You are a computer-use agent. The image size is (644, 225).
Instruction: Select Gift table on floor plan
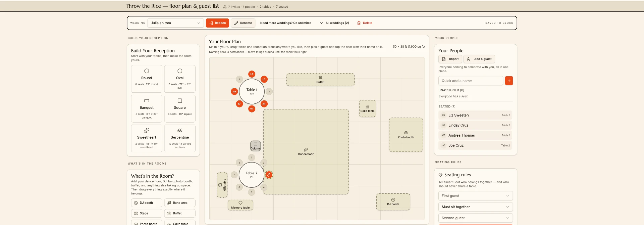tap(222, 185)
